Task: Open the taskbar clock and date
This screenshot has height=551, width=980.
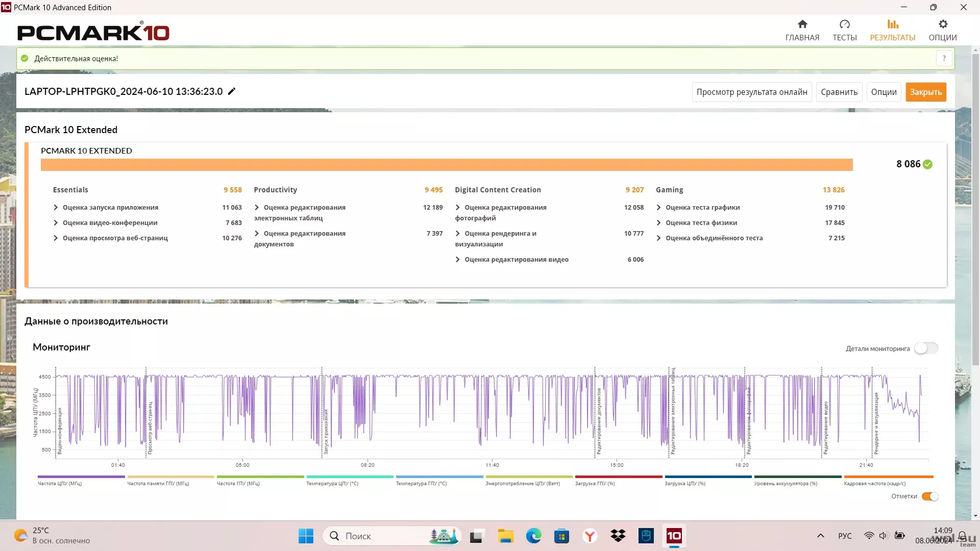Action: coord(934,536)
